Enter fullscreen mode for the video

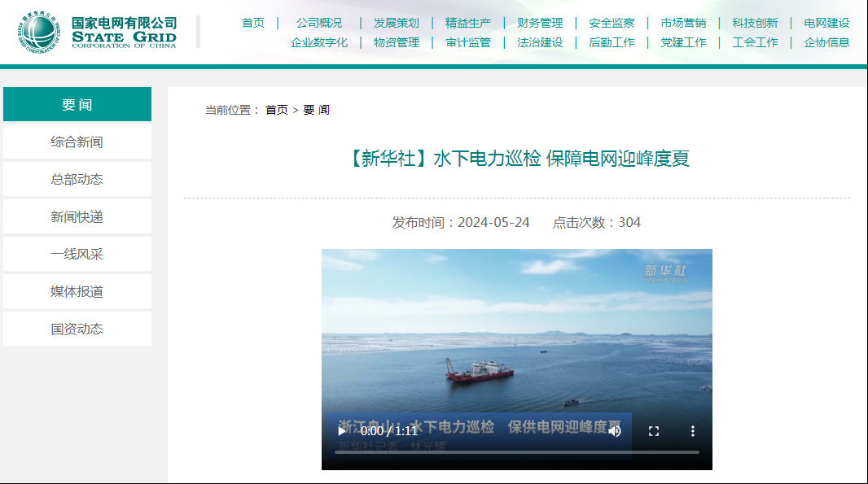coord(654,431)
